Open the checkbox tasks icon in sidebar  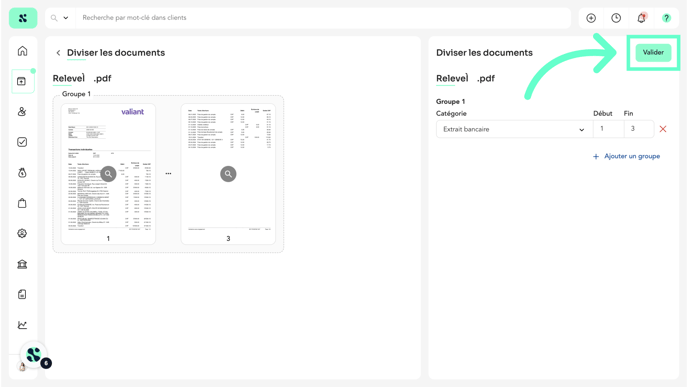(22, 142)
